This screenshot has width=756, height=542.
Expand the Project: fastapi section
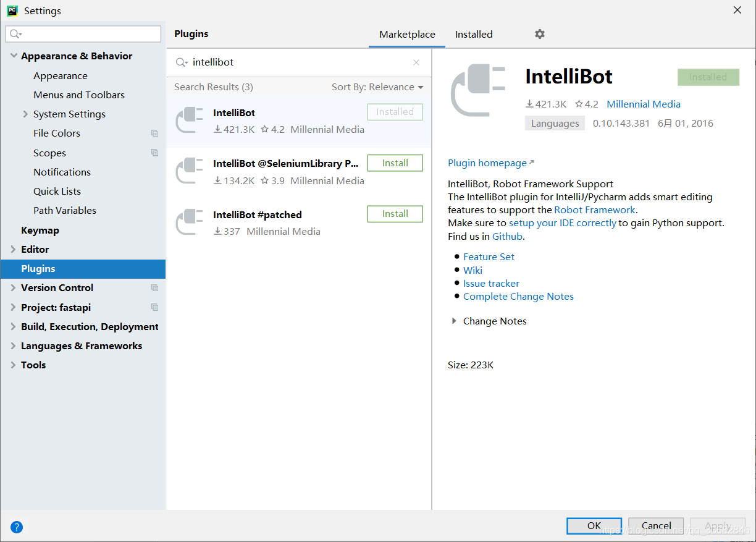(x=14, y=307)
